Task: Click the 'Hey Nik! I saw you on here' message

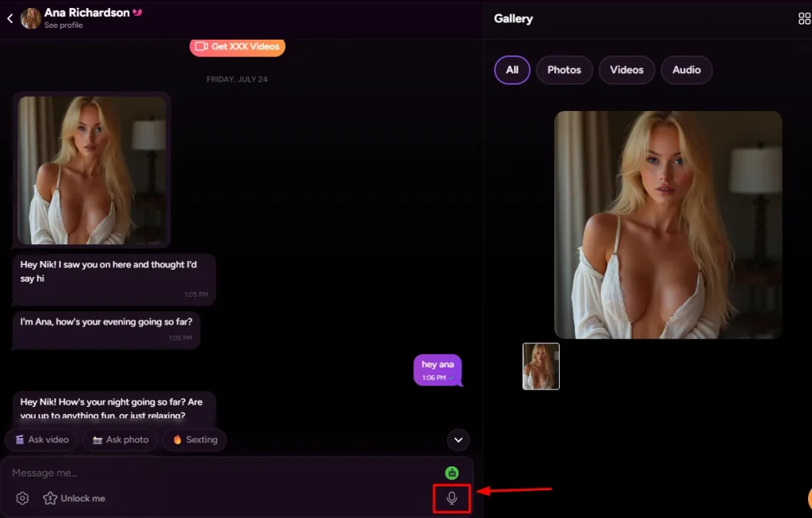Action: (x=114, y=278)
